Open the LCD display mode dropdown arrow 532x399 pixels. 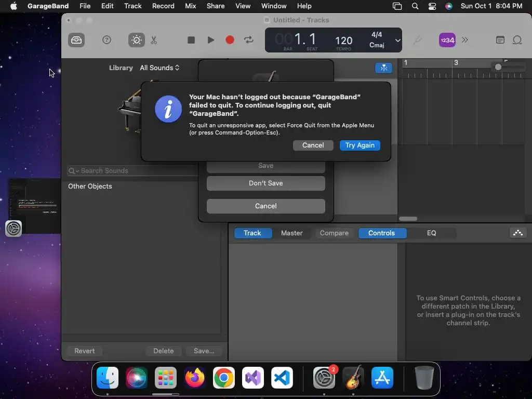tap(397, 41)
